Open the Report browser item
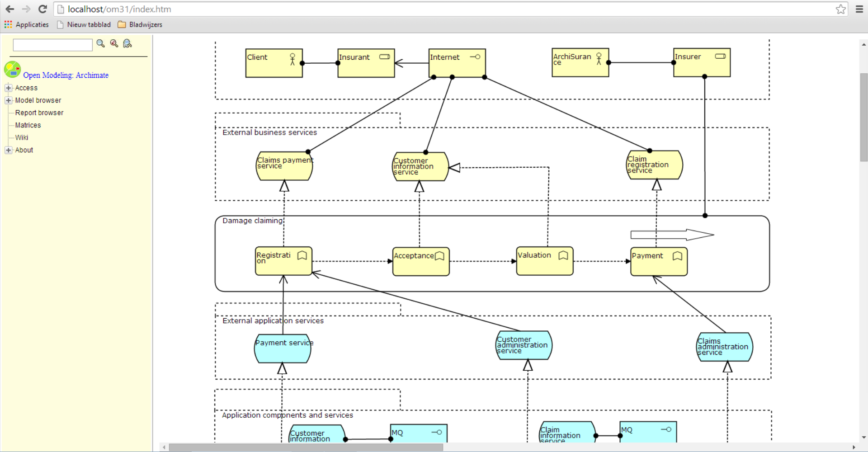Screen dimensions: 868x452 (x=39, y=113)
